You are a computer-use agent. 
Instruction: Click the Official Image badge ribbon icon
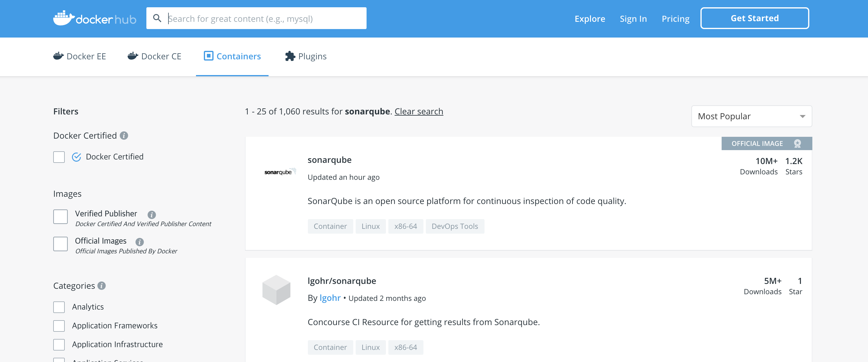point(797,143)
